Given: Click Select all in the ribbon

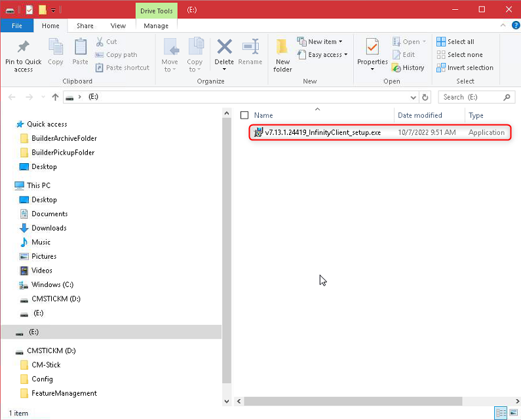Looking at the screenshot, I should click(455, 41).
